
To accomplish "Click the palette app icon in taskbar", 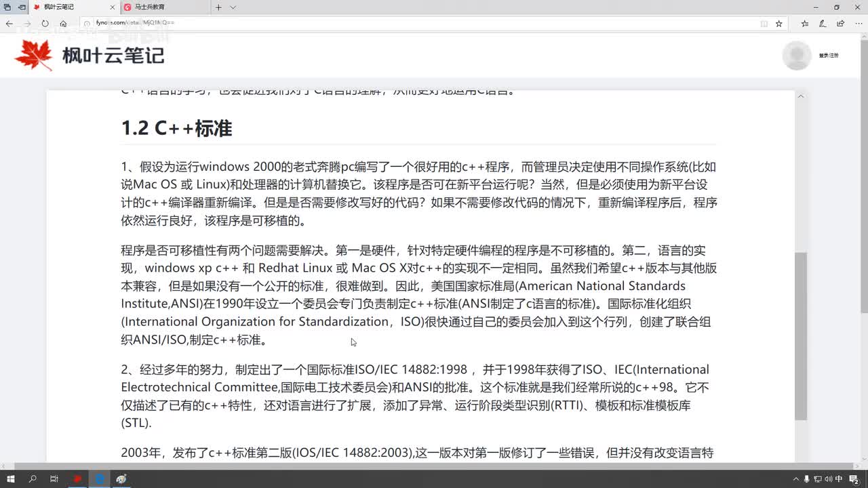I will click(x=121, y=479).
